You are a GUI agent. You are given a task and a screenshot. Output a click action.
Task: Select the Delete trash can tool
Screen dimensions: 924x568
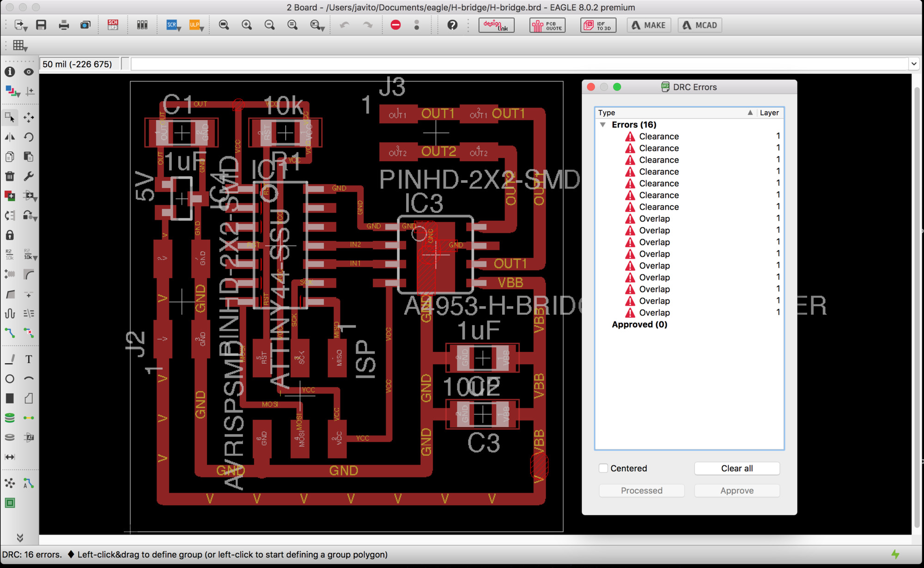click(10, 176)
